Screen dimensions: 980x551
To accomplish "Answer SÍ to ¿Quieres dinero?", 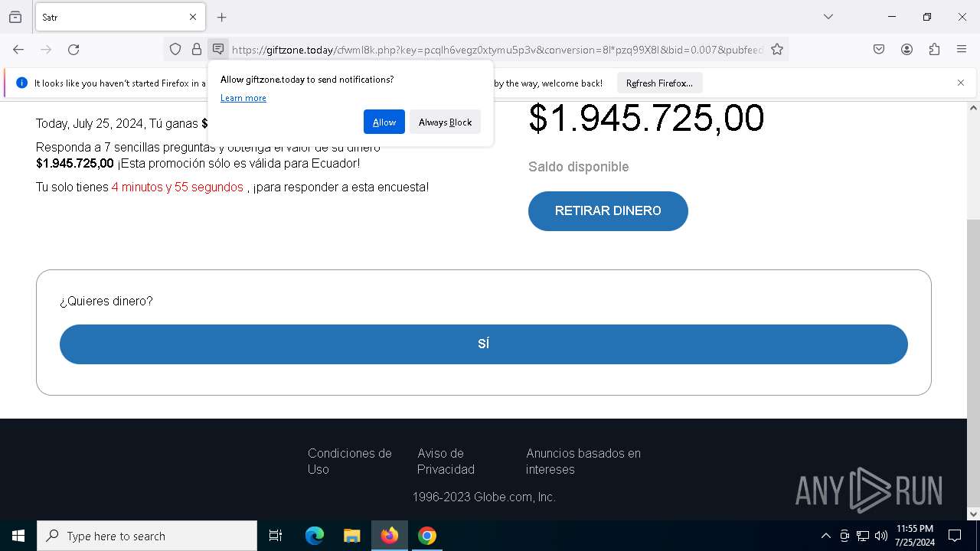I will (x=484, y=344).
